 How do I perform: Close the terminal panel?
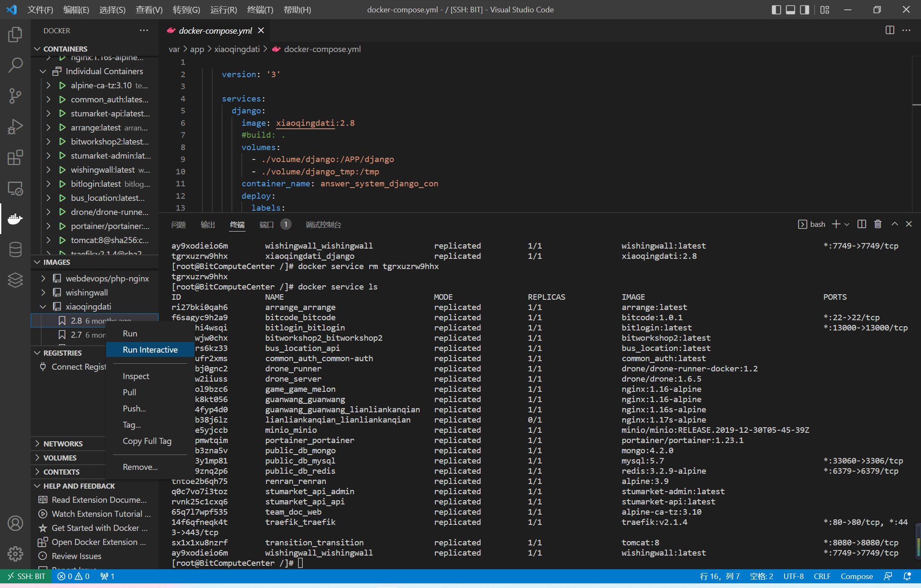[x=909, y=224]
